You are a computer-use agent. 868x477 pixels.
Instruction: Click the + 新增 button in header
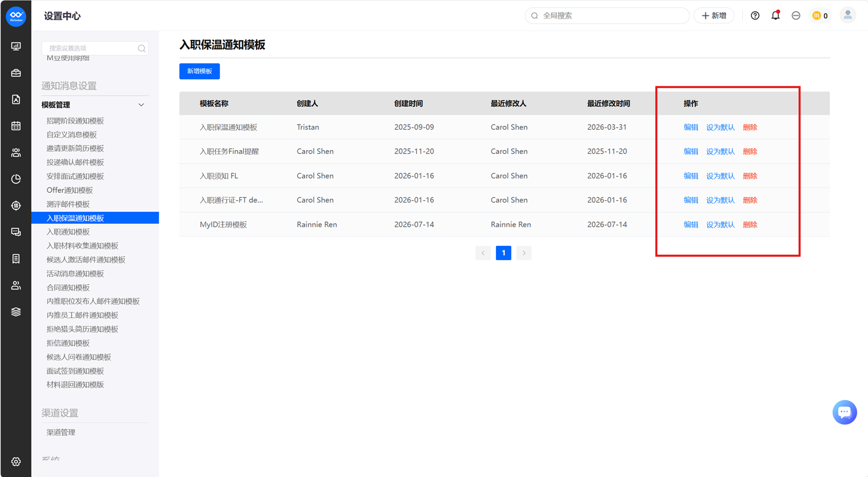(x=714, y=16)
